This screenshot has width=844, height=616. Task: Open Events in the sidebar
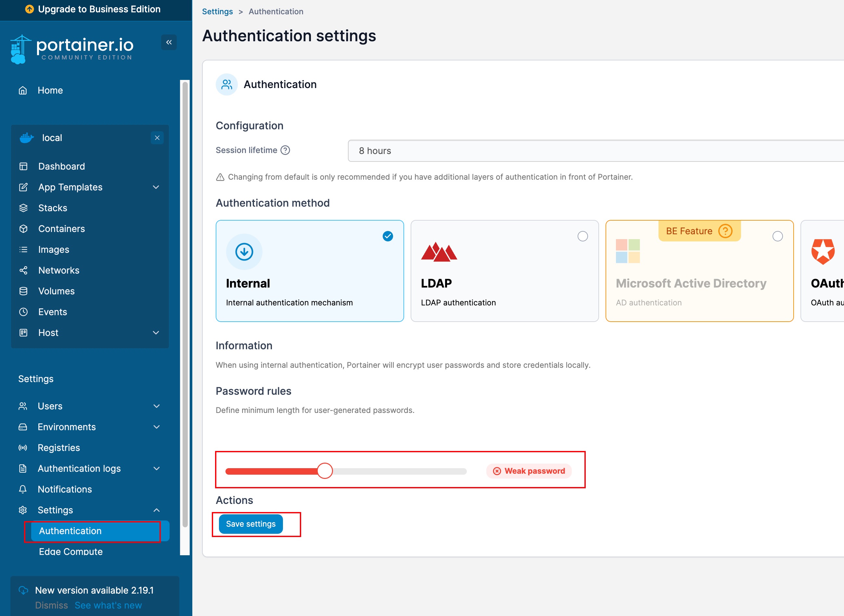tap(53, 312)
